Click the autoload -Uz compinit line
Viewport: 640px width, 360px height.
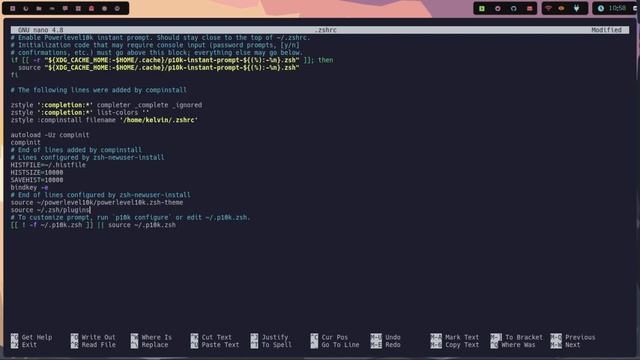click(x=50, y=135)
